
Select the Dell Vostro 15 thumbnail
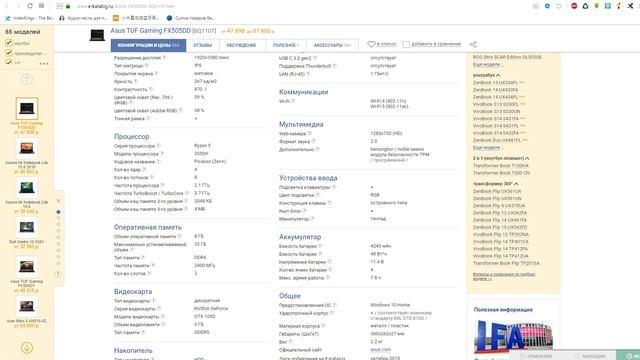[27, 227]
